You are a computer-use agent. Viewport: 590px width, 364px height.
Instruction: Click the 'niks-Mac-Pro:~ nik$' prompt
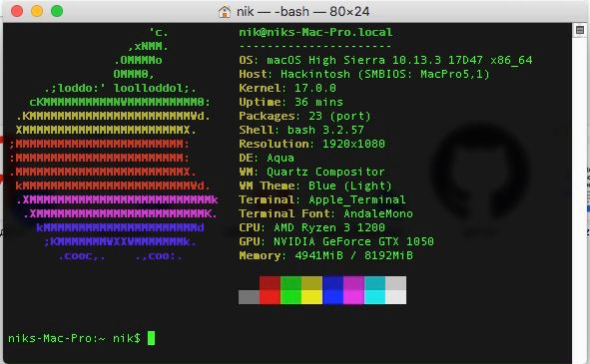tap(74, 338)
